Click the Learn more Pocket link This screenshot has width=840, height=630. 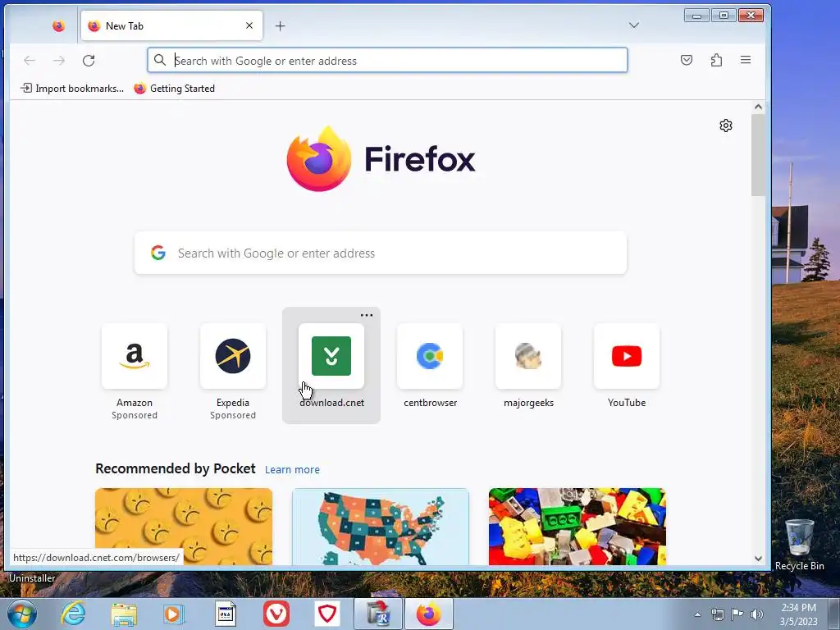coord(292,469)
